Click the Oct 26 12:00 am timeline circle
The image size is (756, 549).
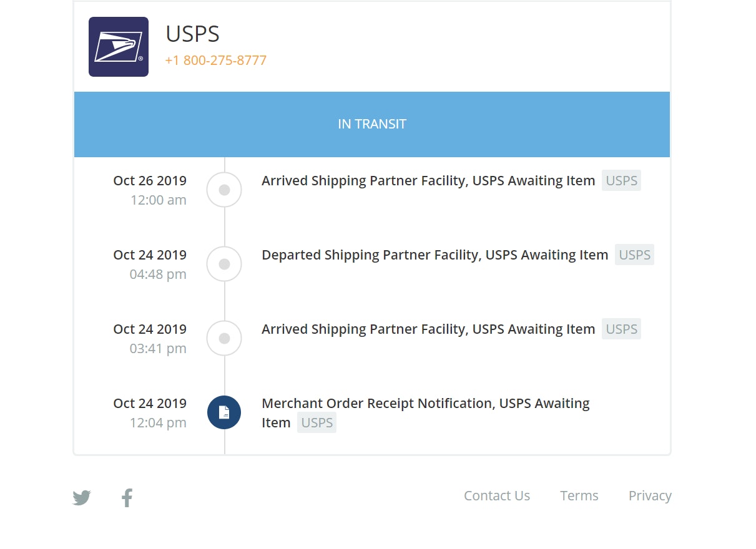coord(224,190)
